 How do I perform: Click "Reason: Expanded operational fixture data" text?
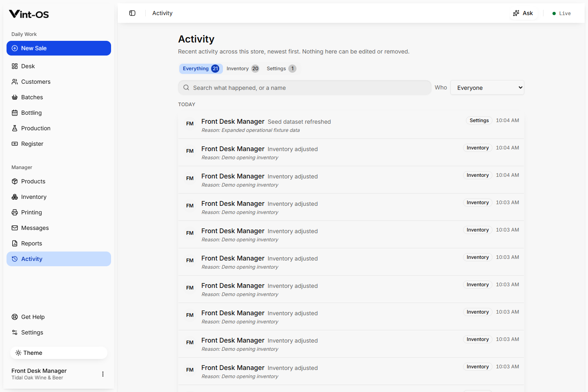coord(251,130)
